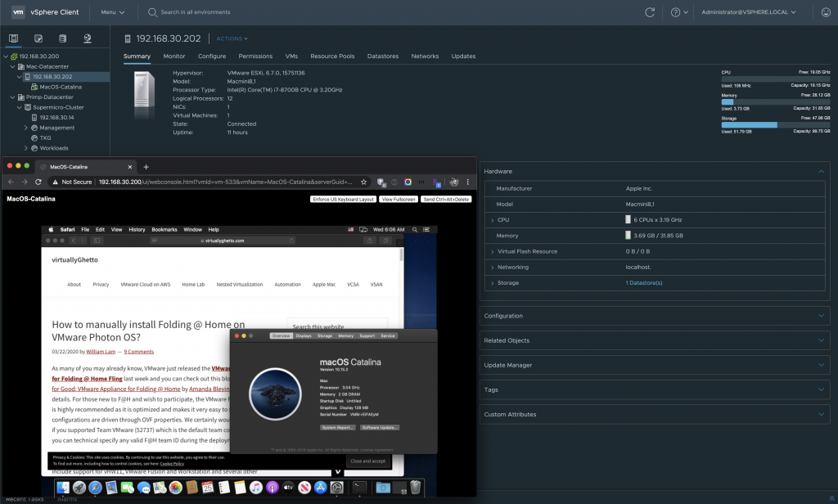This screenshot has width=838, height=504.
Task: Open Photos from the dock
Action: (176, 488)
